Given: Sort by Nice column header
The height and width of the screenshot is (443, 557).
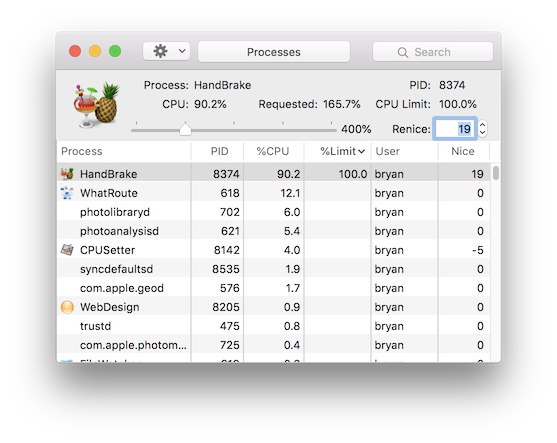Looking at the screenshot, I should (x=463, y=151).
